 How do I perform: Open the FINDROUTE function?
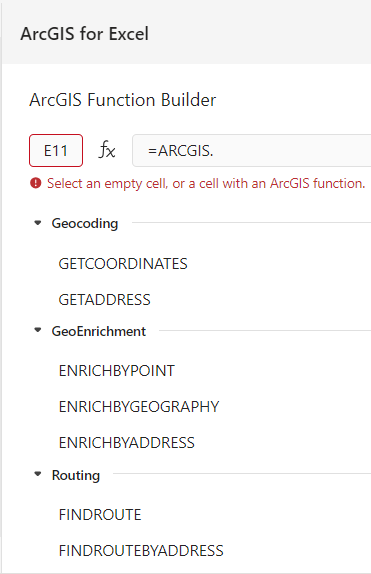click(100, 515)
